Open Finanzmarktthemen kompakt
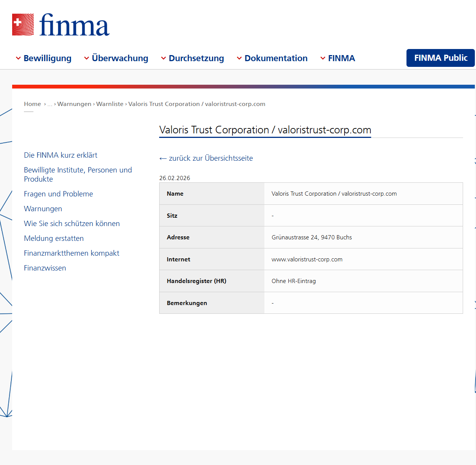Image resolution: width=476 pixels, height=465 pixels. point(71,253)
